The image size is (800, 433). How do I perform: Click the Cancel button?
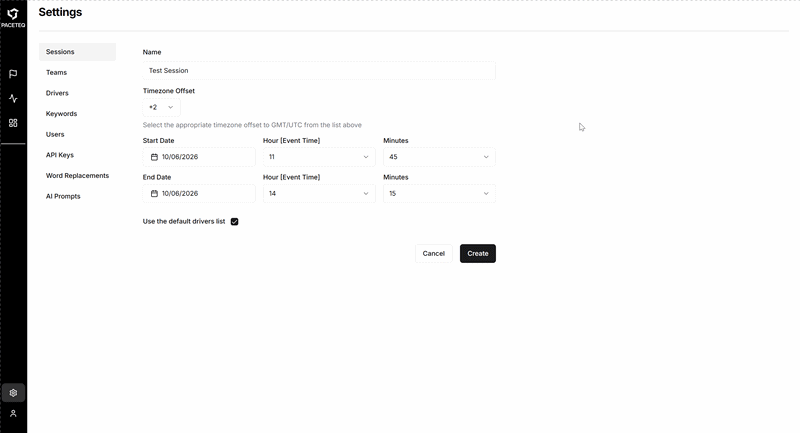434,253
